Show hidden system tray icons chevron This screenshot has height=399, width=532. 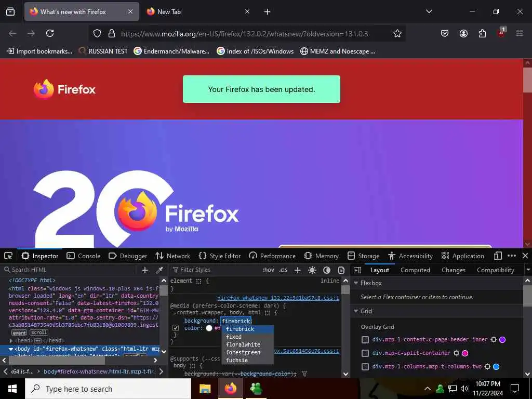428,389
